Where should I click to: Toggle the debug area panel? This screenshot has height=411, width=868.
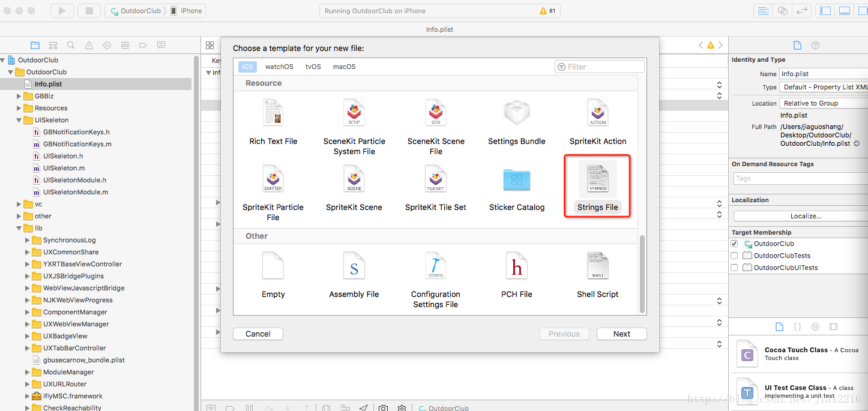pos(844,11)
